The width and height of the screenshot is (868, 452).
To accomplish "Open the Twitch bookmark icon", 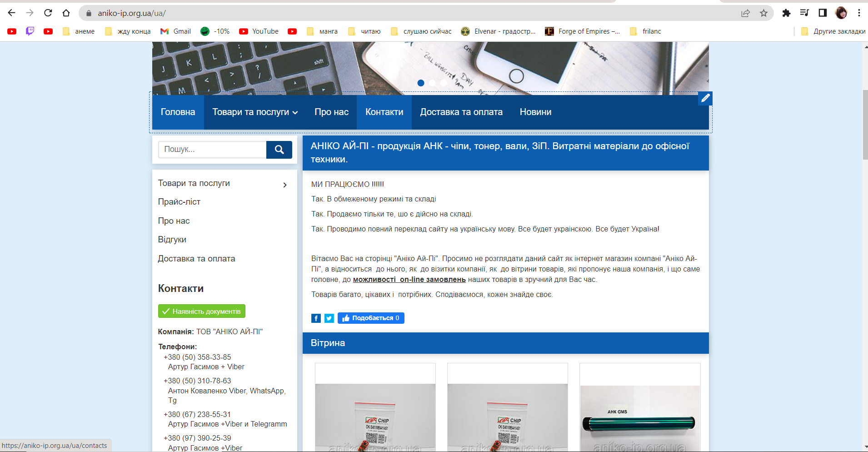I will pyautogui.click(x=30, y=31).
